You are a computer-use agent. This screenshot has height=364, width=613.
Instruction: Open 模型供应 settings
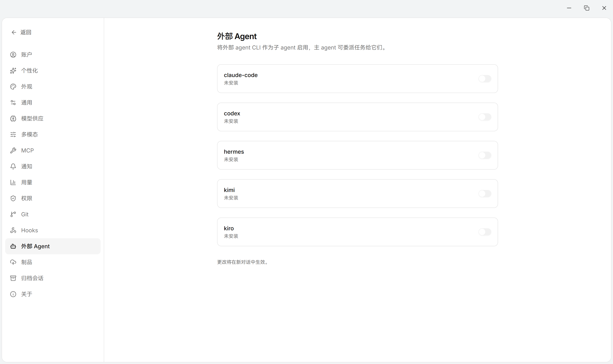[x=53, y=119]
